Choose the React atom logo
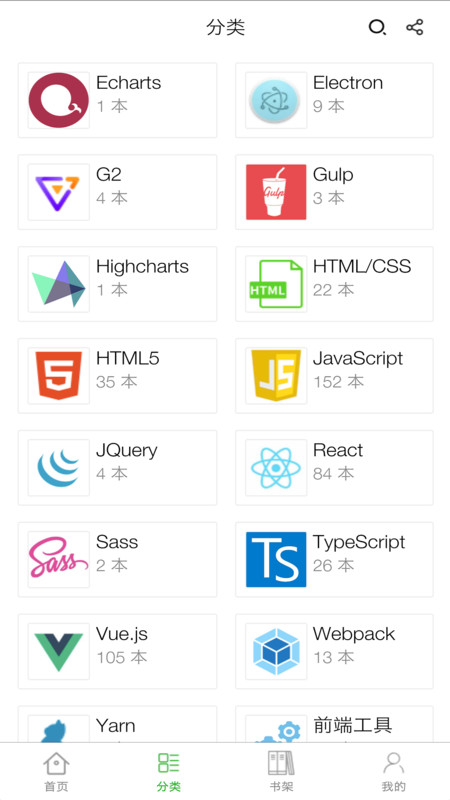 tap(276, 467)
